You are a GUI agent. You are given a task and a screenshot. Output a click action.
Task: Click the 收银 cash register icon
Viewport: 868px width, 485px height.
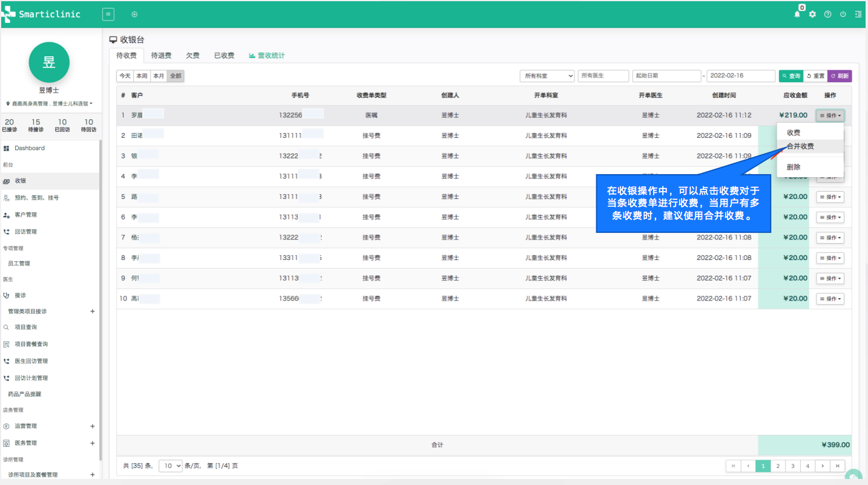pos(6,181)
